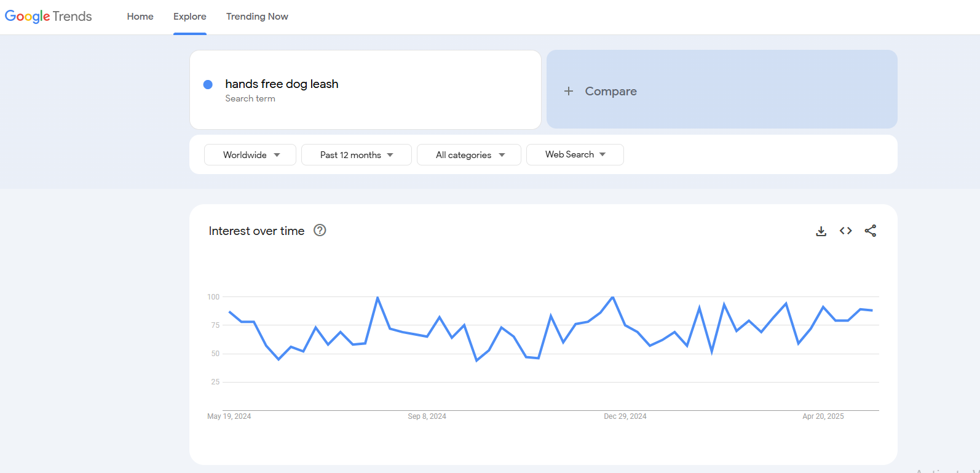Open the help icon beside Interest over time
The height and width of the screenshot is (473, 980).
tap(320, 230)
